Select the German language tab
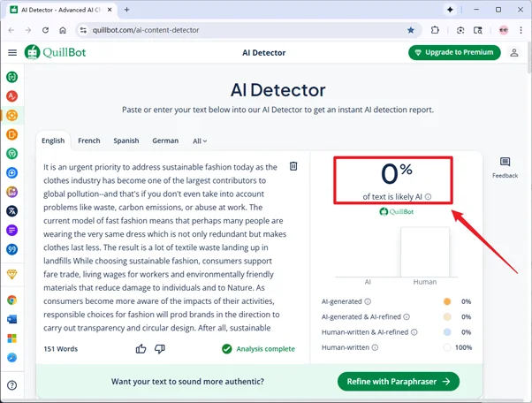 pyautogui.click(x=164, y=141)
